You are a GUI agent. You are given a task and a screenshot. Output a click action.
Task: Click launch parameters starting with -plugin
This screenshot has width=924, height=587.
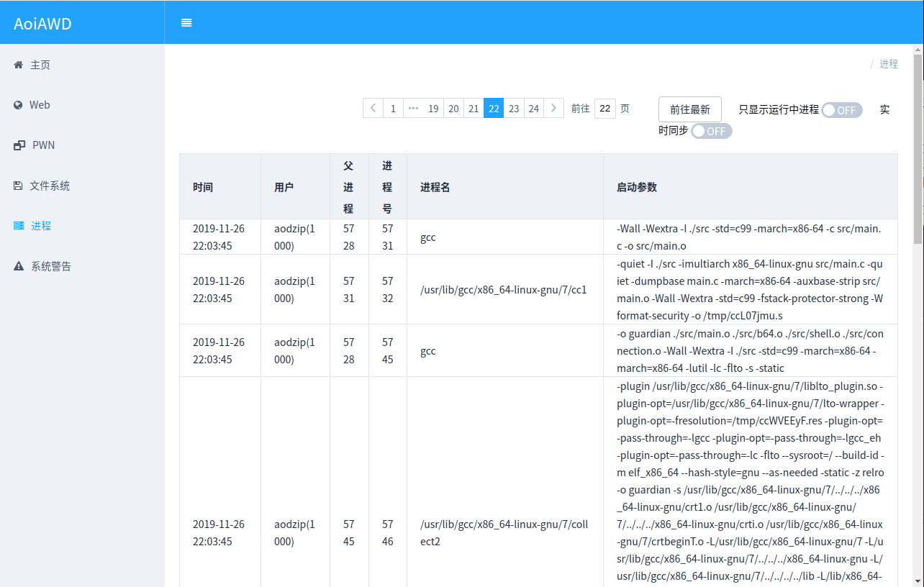click(751, 482)
